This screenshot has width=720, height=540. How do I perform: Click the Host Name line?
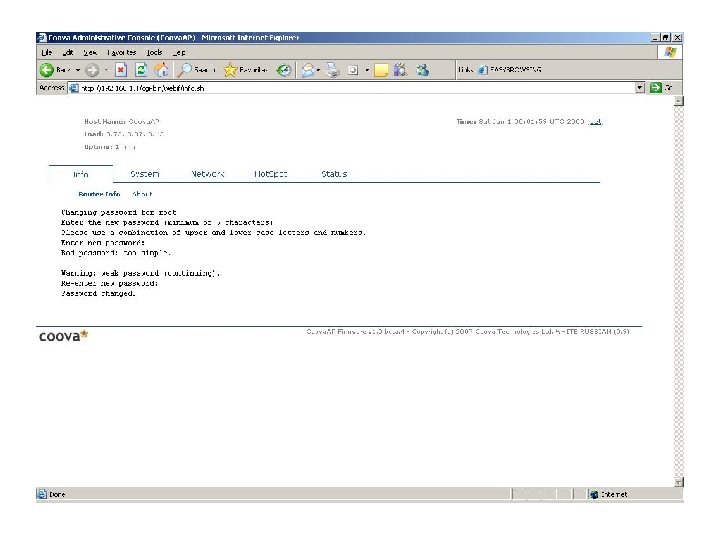pos(121,122)
